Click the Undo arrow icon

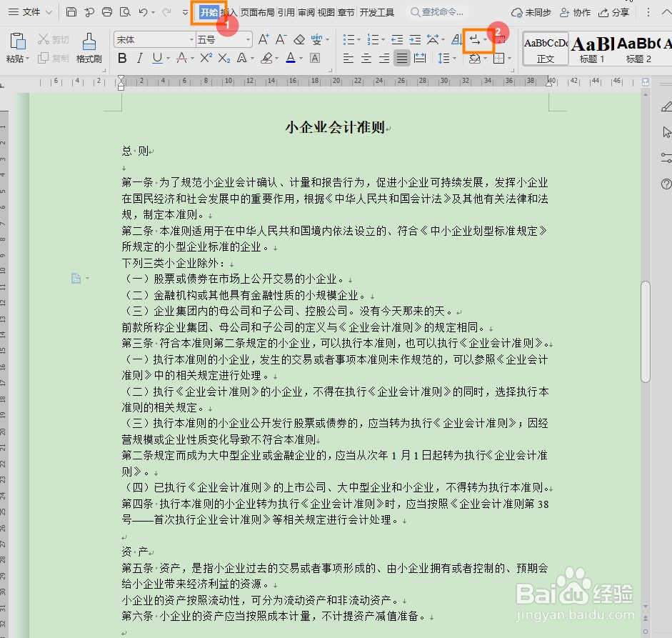143,12
